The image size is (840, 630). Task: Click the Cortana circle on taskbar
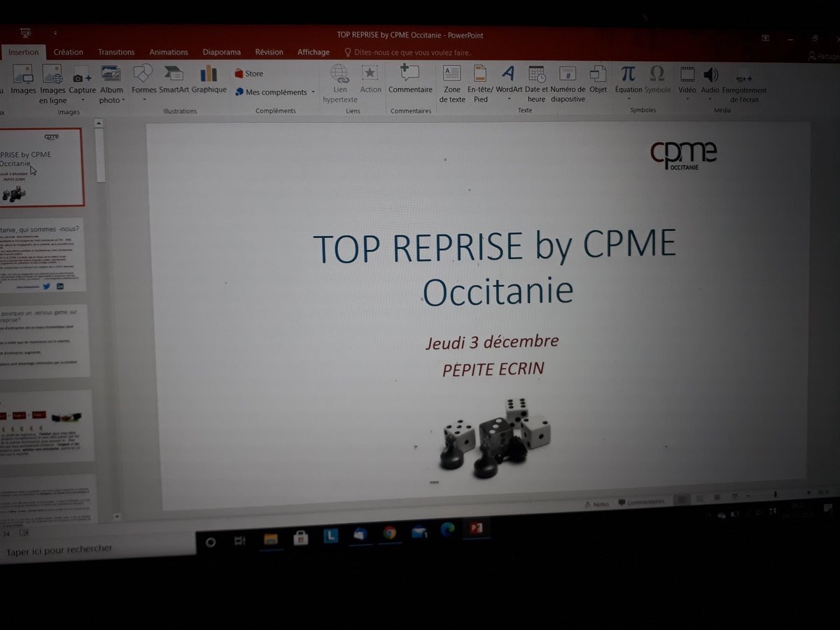coord(210,541)
